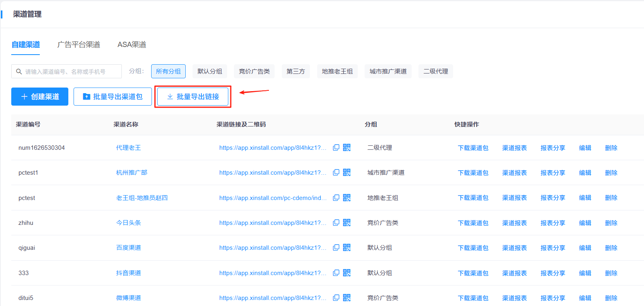This screenshot has width=644, height=306.
Task: Click 创建渠道 button
Action: pyautogui.click(x=40, y=96)
